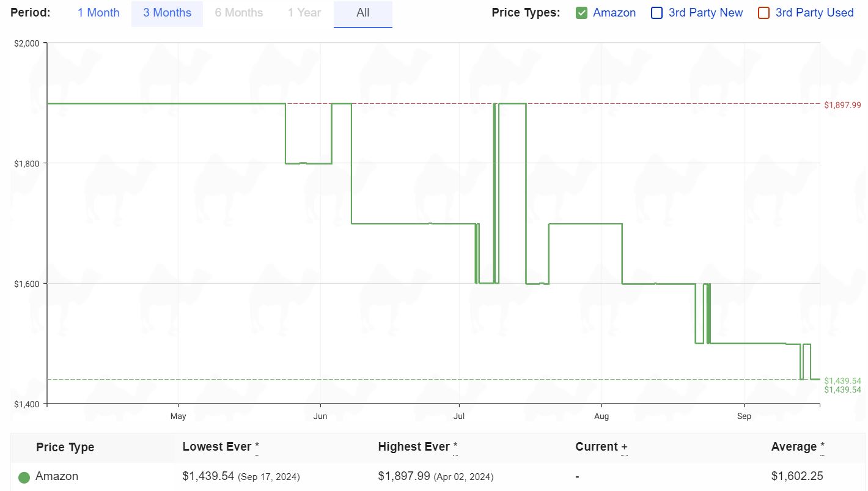The image size is (868, 491).
Task: Click the 3rd Party New label
Action: point(705,13)
